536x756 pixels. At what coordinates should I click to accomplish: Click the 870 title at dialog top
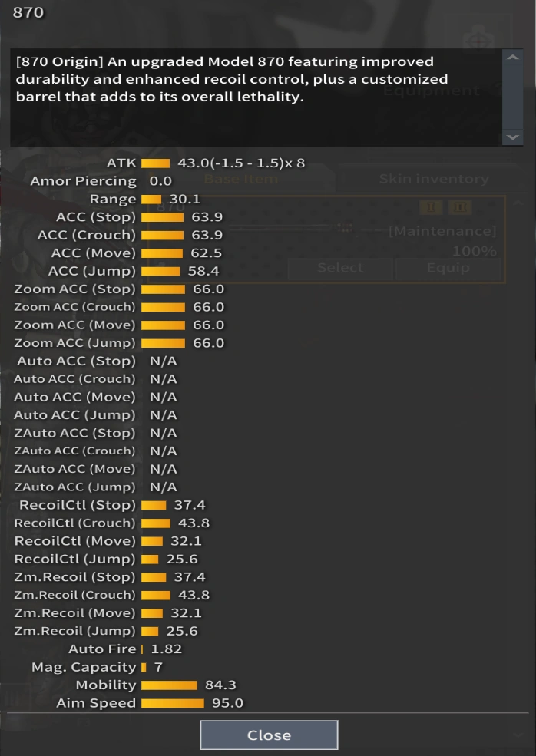(28, 12)
